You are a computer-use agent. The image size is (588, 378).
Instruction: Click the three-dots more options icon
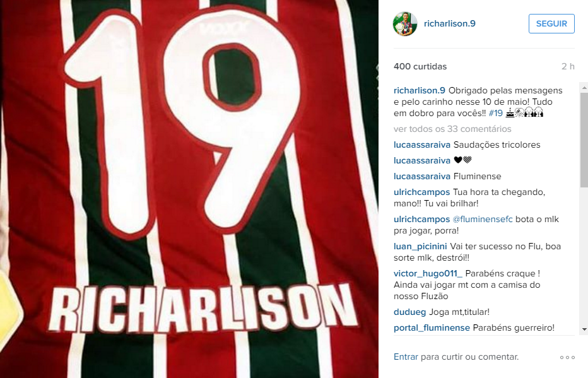click(567, 357)
